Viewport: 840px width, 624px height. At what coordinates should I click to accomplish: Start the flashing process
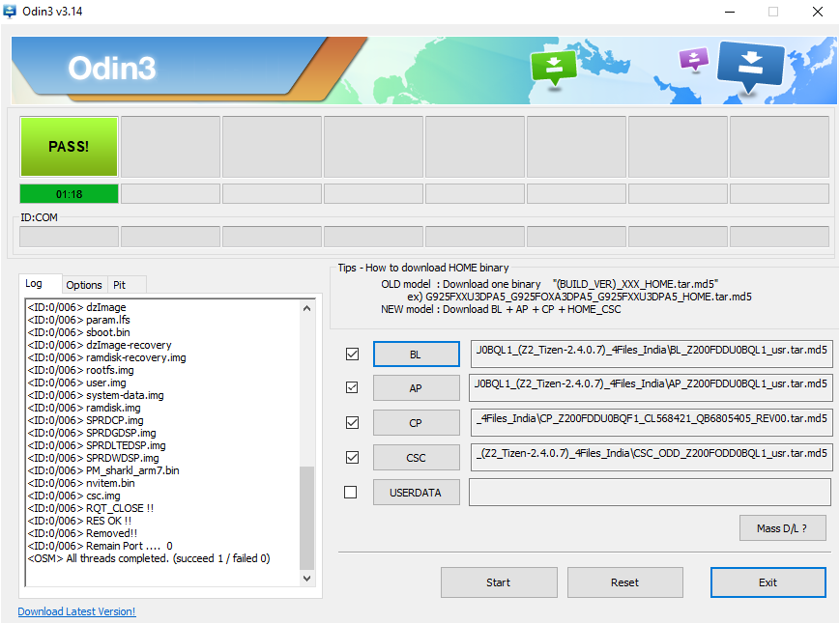coord(499,582)
